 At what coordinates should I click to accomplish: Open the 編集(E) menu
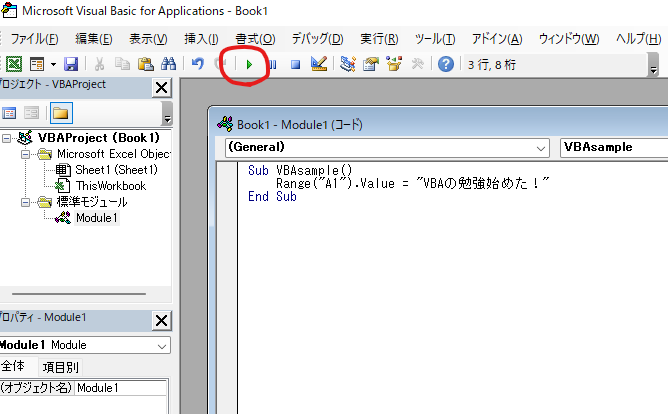point(94,39)
